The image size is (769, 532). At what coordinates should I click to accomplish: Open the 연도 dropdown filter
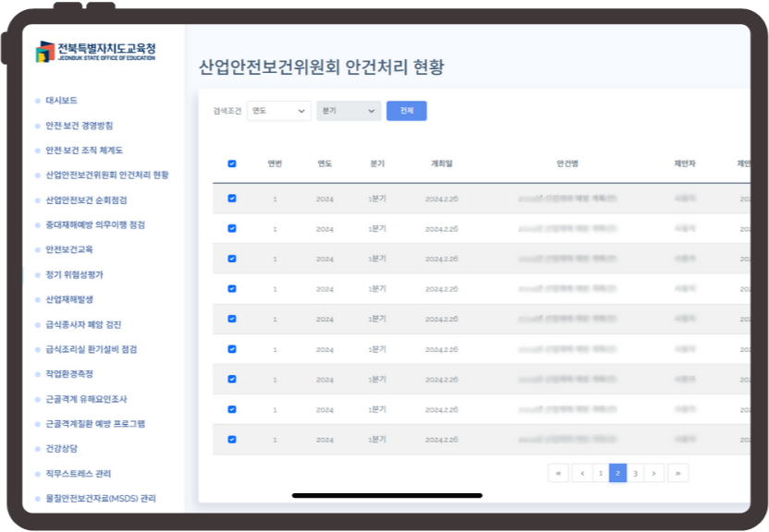coord(279,111)
